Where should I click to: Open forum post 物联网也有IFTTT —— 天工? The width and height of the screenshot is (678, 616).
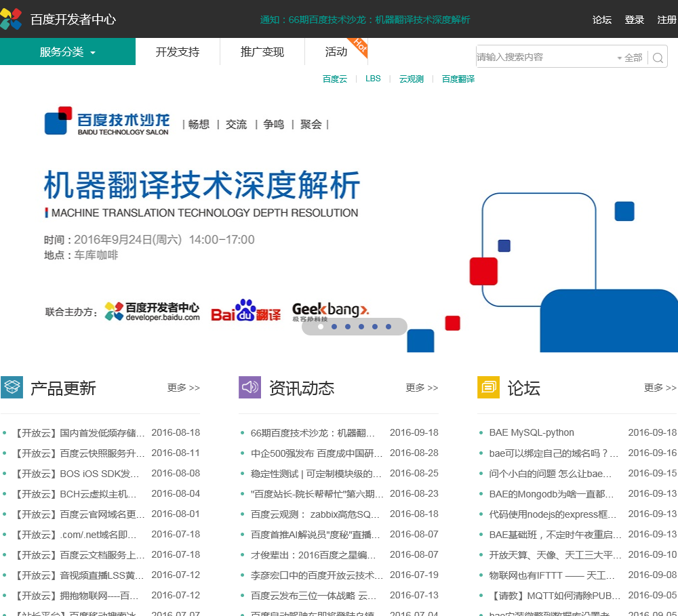552,575
